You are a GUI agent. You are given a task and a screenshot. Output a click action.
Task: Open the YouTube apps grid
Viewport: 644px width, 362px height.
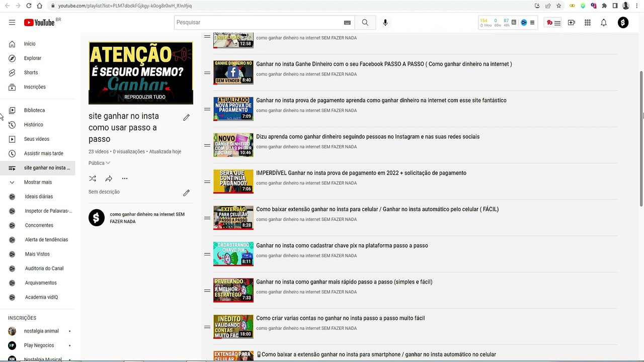(588, 23)
